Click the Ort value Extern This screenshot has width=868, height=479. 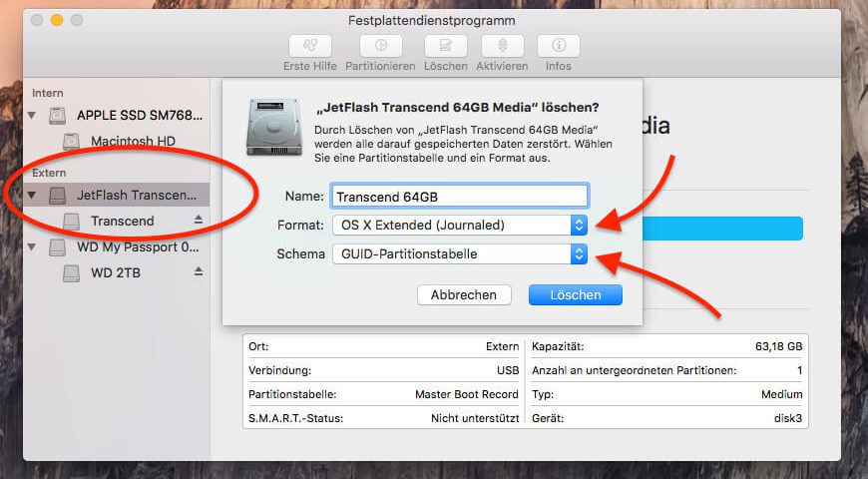tap(503, 346)
